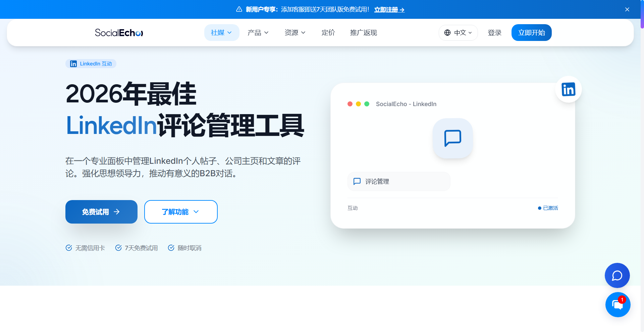Click the green window dot
Viewport: 644px width, 332px height.
(367, 104)
